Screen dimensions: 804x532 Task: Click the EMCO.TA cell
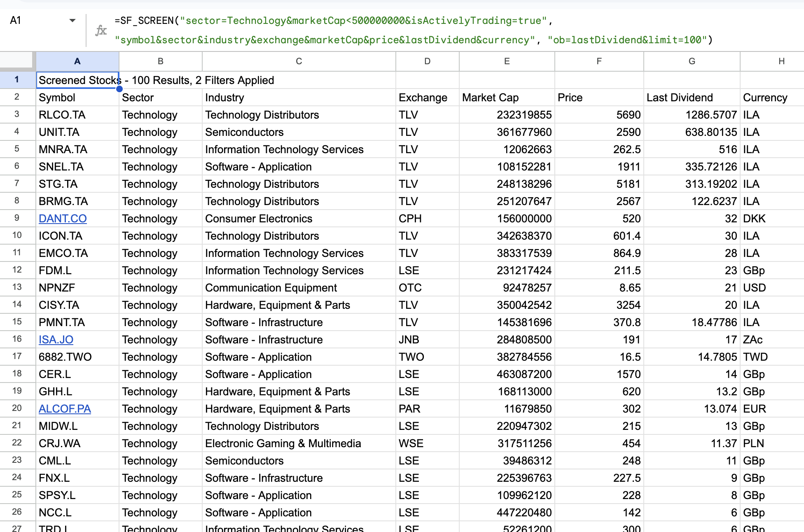(77, 253)
